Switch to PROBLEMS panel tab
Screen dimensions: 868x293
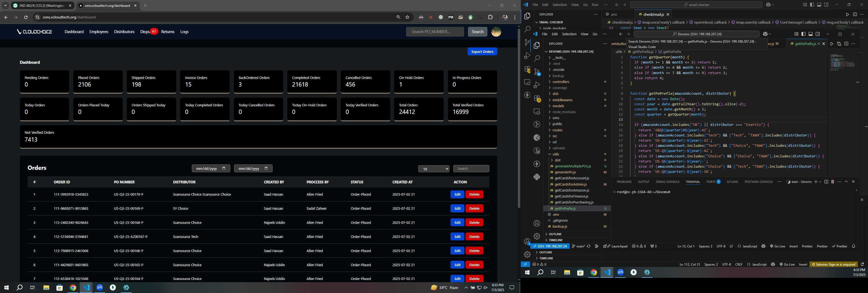click(624, 182)
